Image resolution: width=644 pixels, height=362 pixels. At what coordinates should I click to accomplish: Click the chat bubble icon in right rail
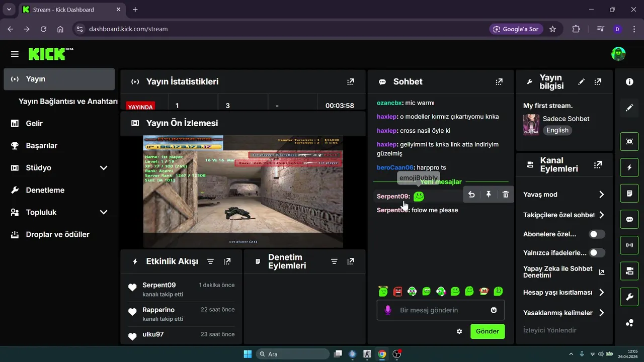(x=629, y=219)
